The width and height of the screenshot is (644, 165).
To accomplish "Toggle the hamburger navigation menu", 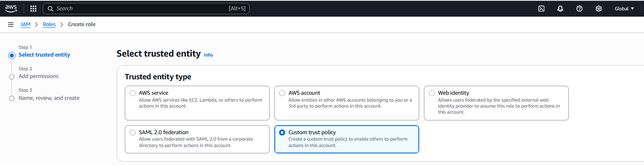I will pos(11,24).
